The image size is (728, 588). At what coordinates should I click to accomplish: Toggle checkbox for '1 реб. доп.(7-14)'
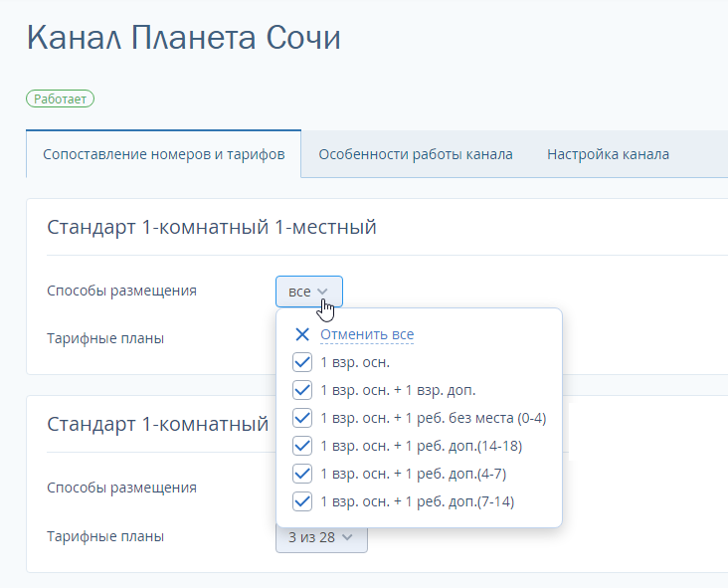coord(302,501)
